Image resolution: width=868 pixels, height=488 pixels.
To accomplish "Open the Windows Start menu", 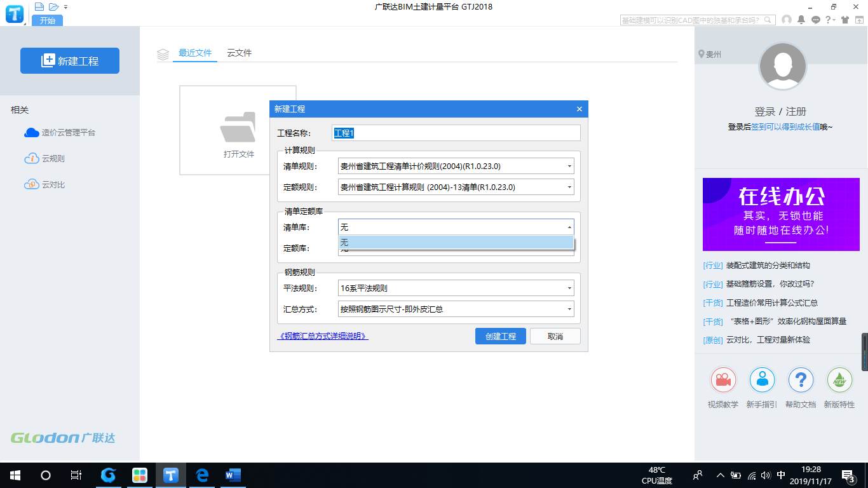I will [x=15, y=475].
